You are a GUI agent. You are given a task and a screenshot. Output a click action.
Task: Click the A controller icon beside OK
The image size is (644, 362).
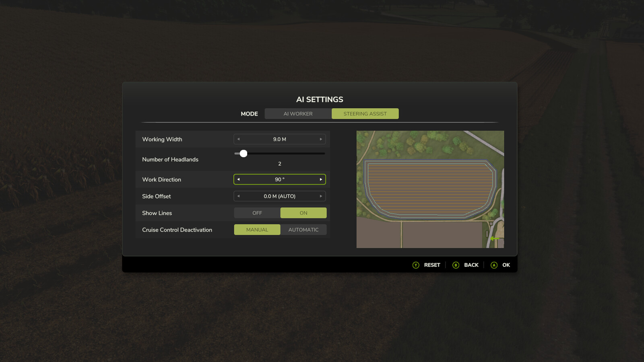tap(494, 265)
